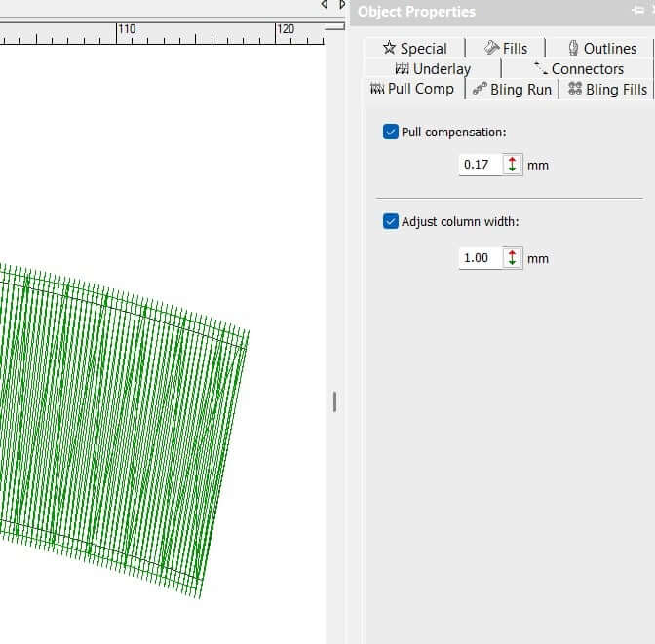Pin the Object Properties panel

636,11
